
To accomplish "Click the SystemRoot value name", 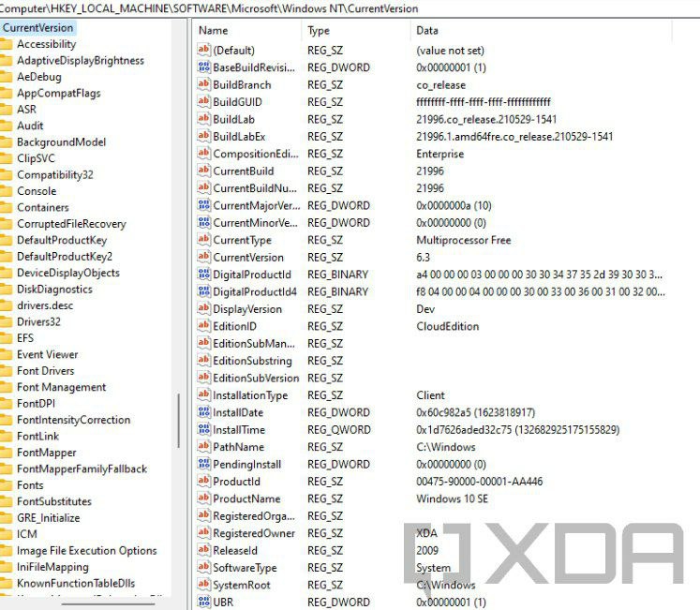I will coord(241,585).
